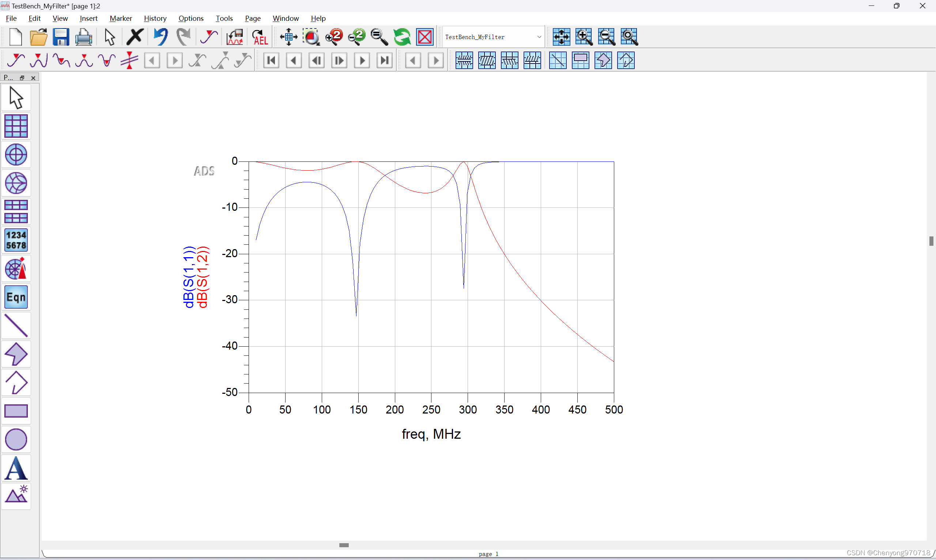The width and height of the screenshot is (936, 560).
Task: Open the Tools menu
Action: (224, 18)
